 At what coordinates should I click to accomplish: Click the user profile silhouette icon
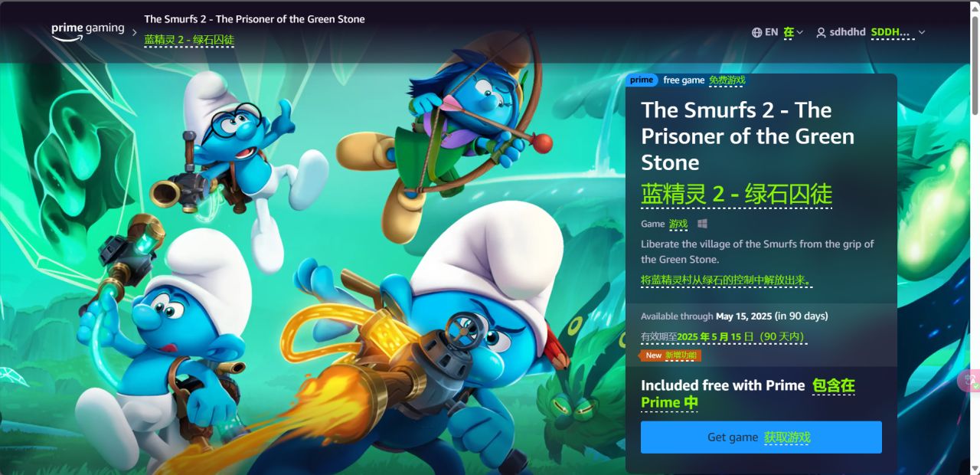[822, 32]
